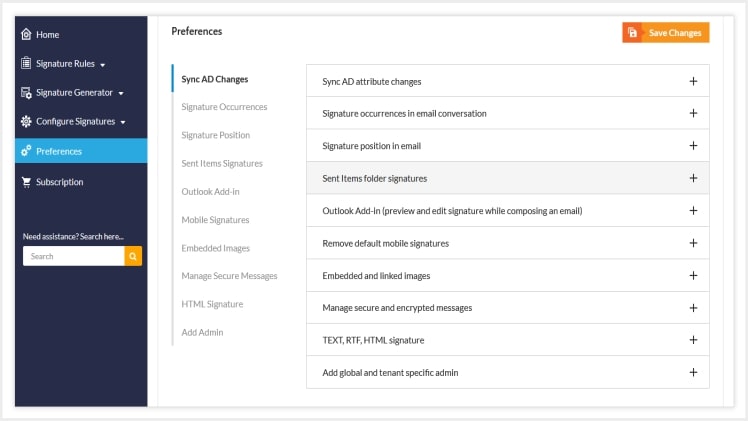Screen dimensions: 748x421
Task: Expand the Signature Rules dropdown arrow
Action: (103, 65)
